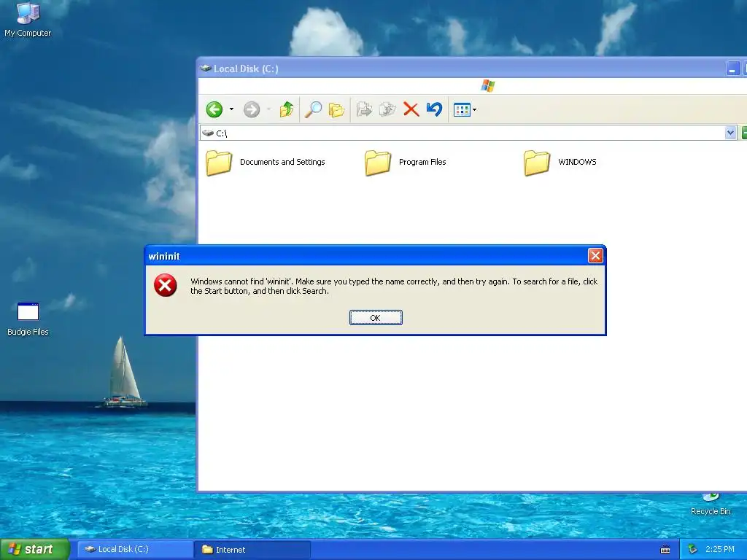Screen dimensions: 747x560
Task: Select the Budgie Files desktop icon
Action: (28, 319)
